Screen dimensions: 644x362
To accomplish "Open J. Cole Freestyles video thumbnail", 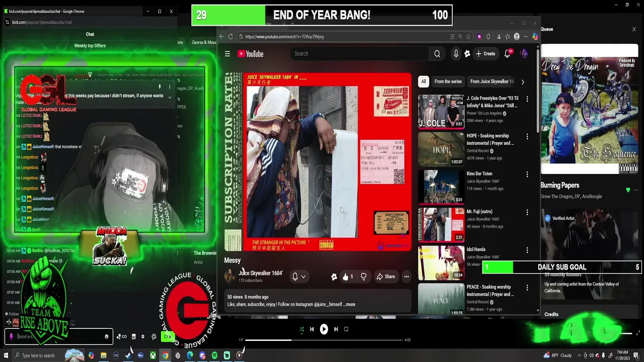I will (441, 112).
